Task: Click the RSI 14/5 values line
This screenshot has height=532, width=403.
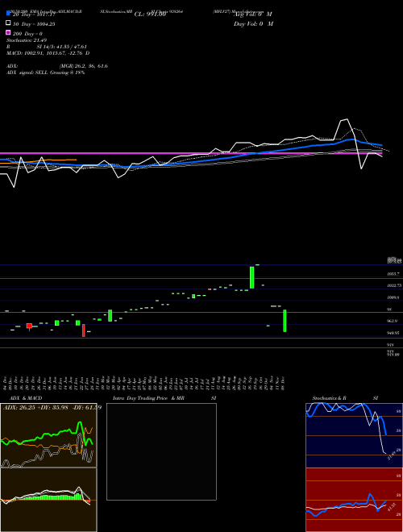Action: [47, 47]
